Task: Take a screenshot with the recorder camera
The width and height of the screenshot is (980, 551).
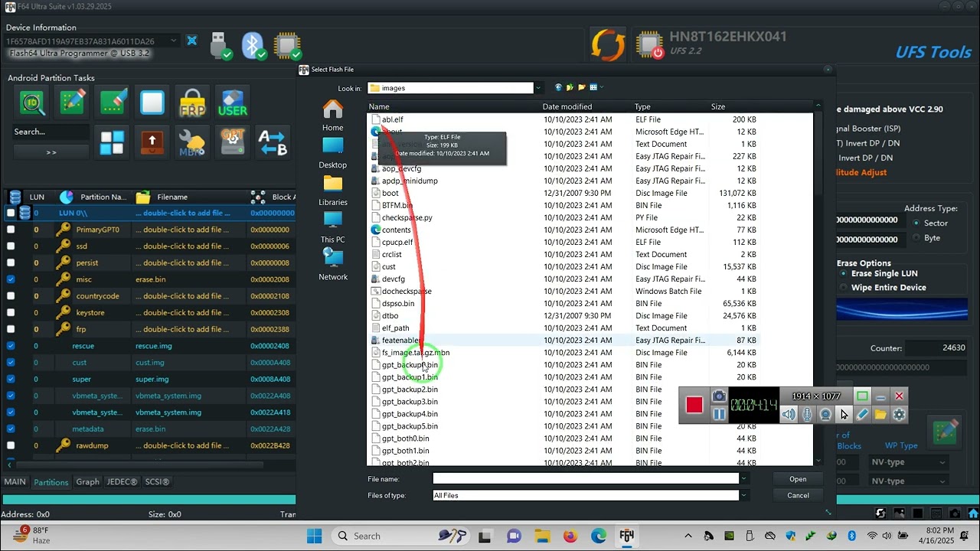Action: coord(719,396)
